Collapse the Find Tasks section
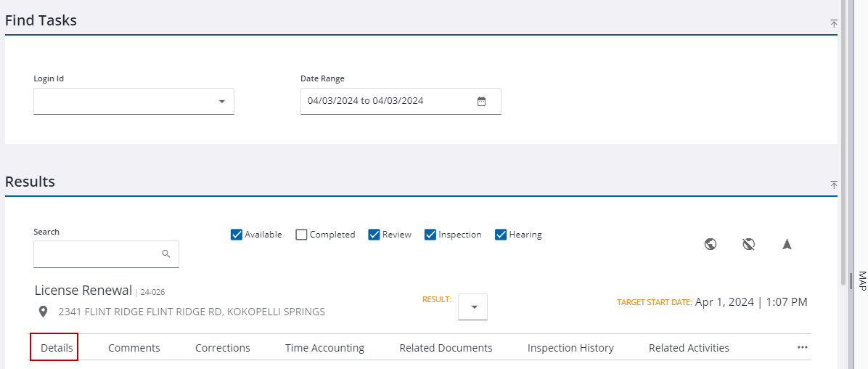This screenshot has height=369, width=868. (834, 23)
